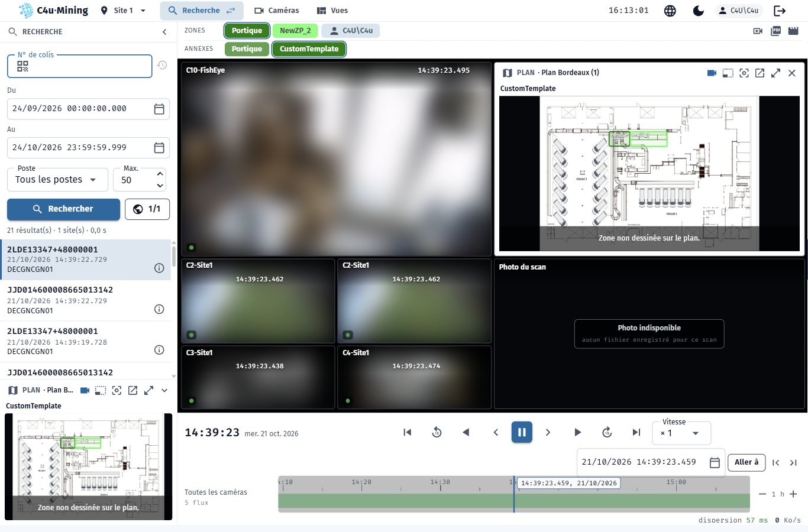Open calendar picker for the Au date
This screenshot has width=808, height=532.
tap(159, 148)
